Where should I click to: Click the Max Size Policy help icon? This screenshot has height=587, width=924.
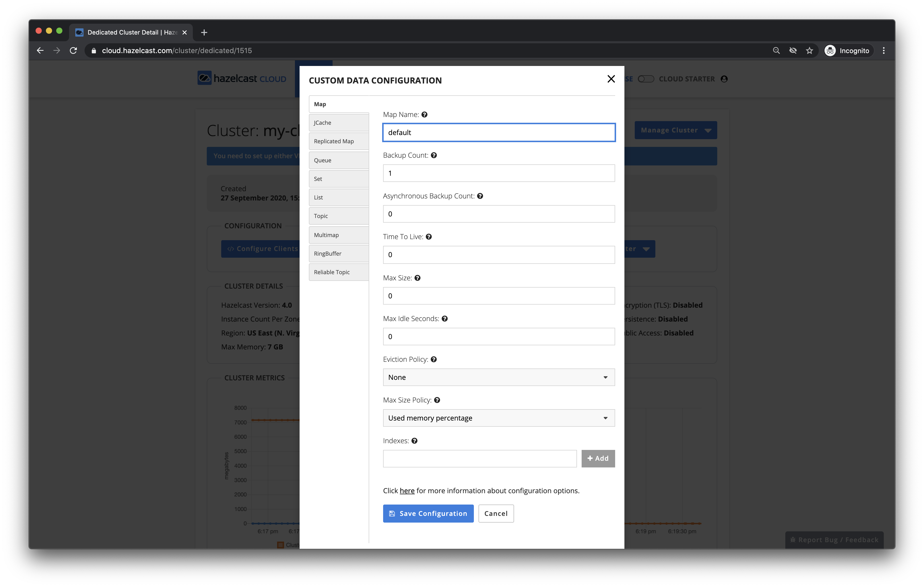[x=437, y=400]
